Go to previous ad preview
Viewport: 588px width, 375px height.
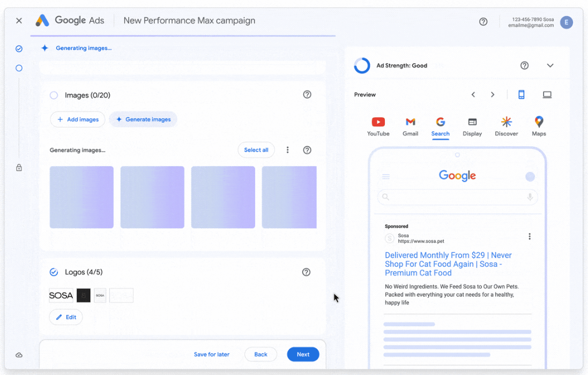473,95
